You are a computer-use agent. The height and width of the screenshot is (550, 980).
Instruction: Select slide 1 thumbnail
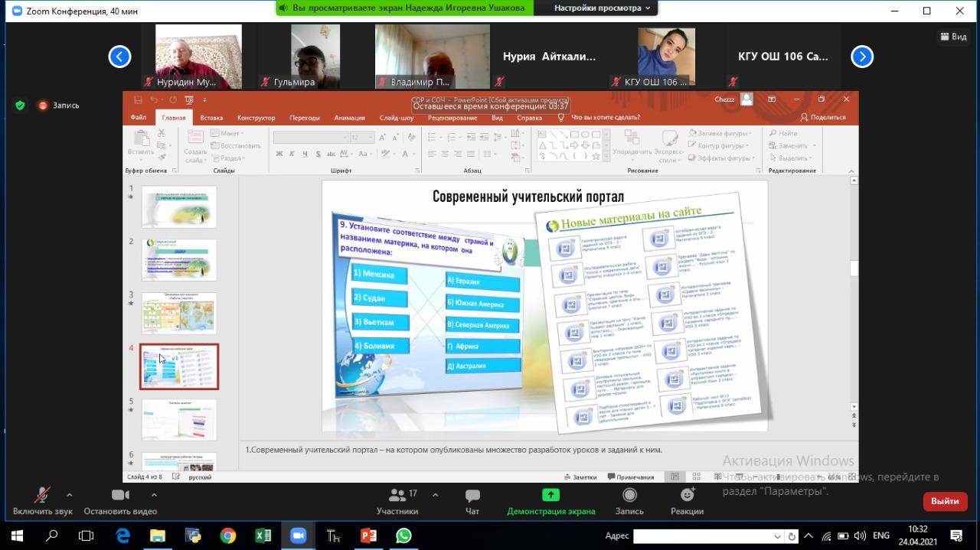pos(179,207)
